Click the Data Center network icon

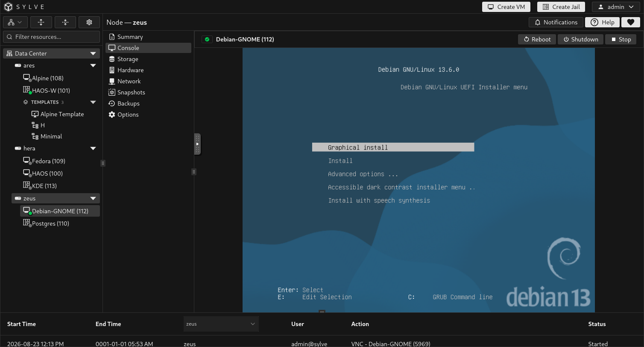tap(9, 53)
